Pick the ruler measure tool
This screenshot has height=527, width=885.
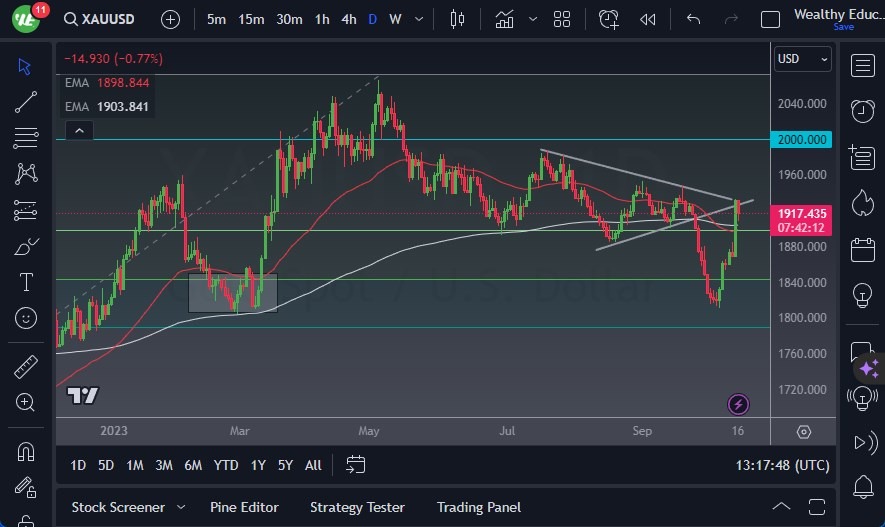26,367
